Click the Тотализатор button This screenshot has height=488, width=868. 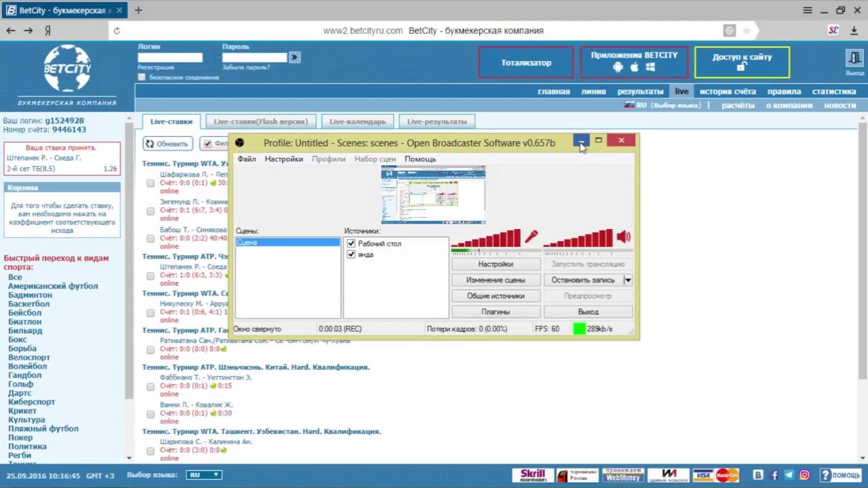pyautogui.click(x=526, y=62)
